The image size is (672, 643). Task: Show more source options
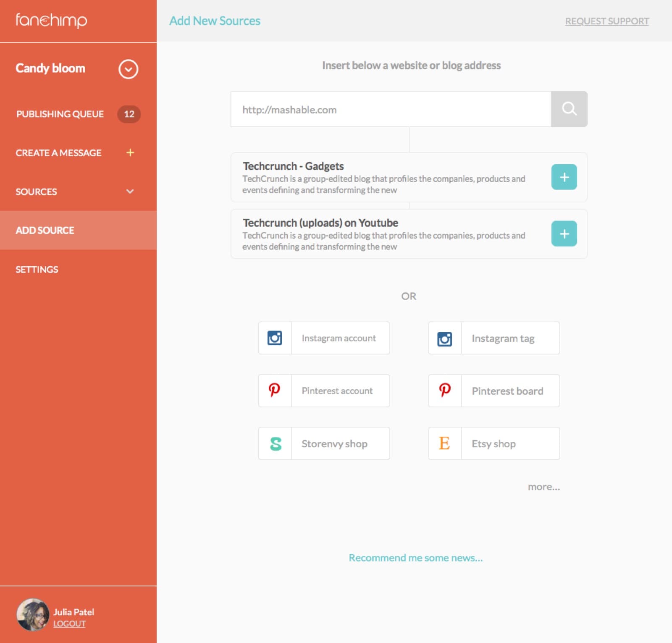tap(543, 487)
